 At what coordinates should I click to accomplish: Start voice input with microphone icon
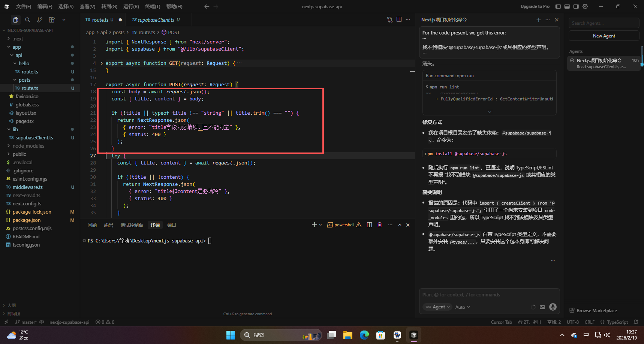(553, 307)
